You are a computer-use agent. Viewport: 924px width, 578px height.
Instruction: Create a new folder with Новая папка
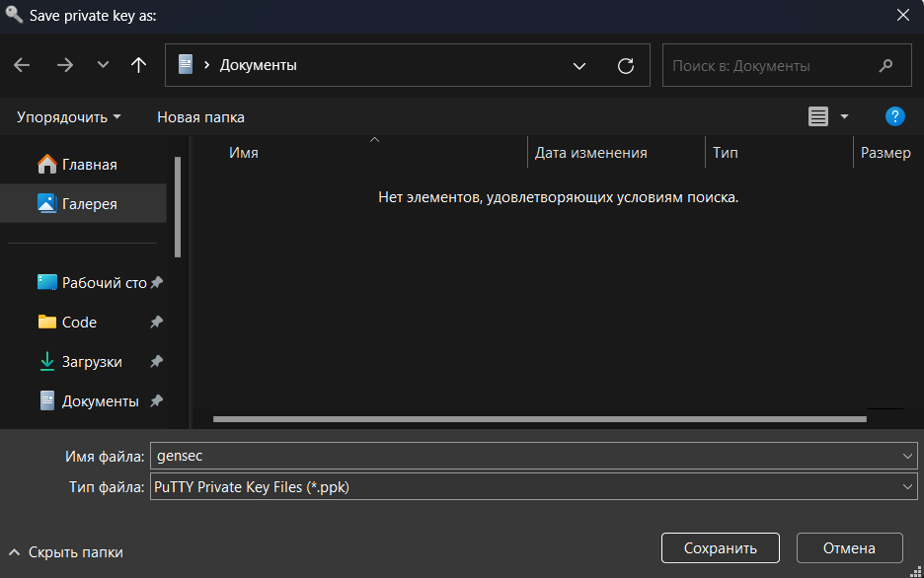pos(201,117)
